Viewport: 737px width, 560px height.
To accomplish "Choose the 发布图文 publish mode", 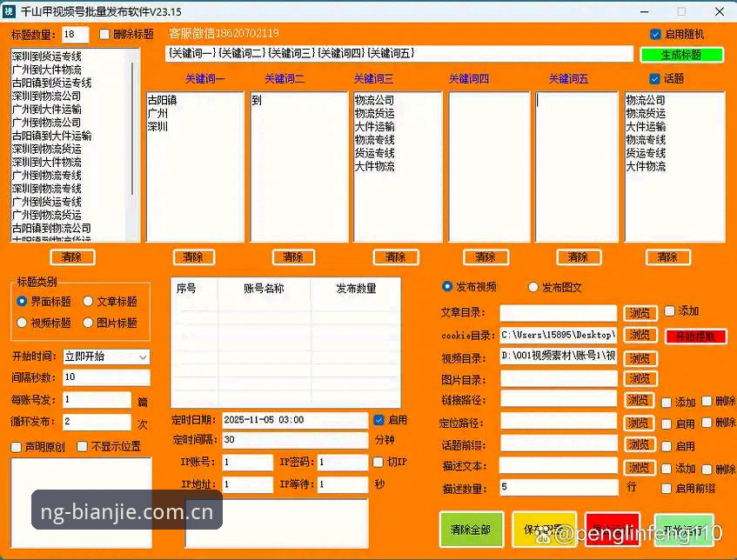I will pos(533,287).
